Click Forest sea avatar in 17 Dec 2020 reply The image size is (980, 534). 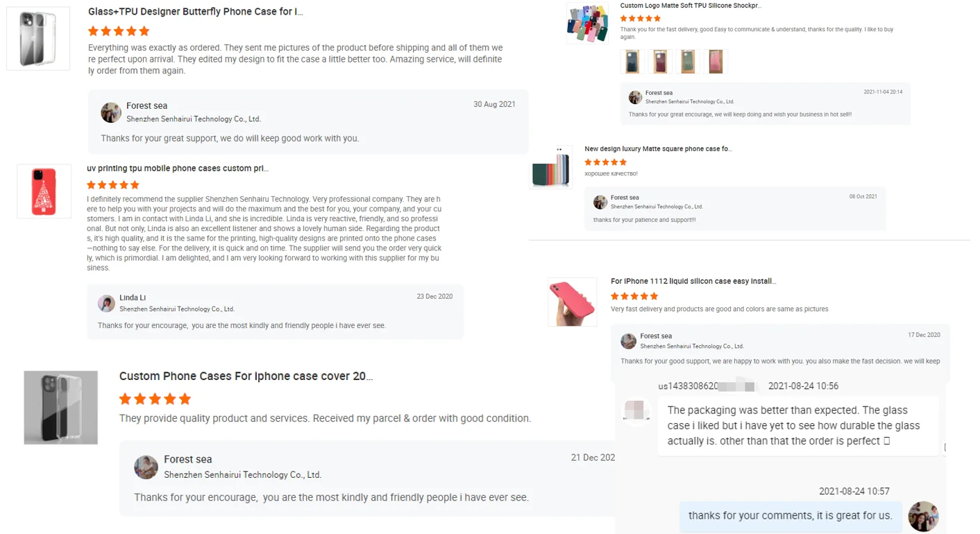coord(629,341)
